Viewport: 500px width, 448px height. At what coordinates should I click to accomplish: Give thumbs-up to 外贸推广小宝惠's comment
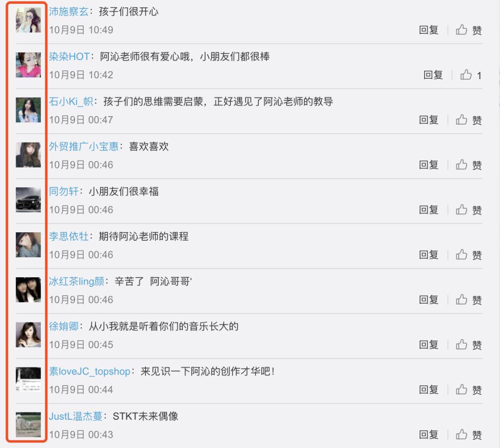point(469,165)
